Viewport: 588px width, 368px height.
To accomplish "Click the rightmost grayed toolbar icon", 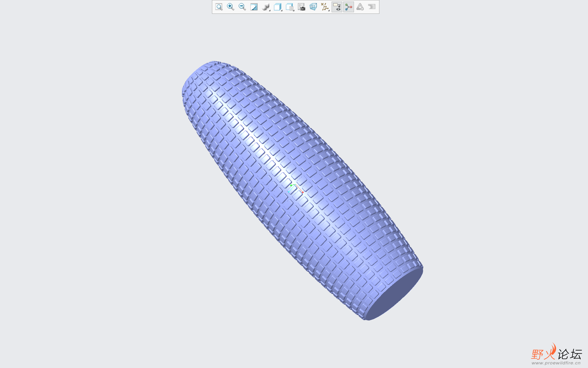I will tap(371, 7).
